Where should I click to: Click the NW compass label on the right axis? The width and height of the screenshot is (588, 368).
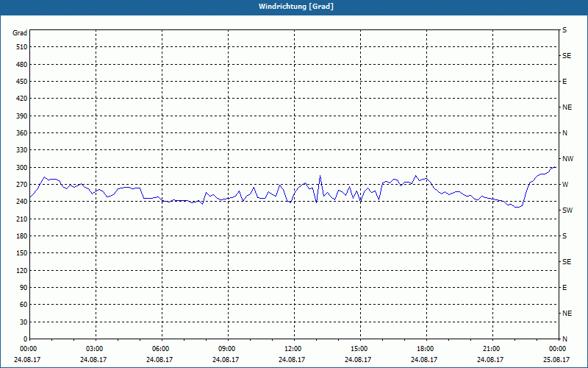coord(567,159)
